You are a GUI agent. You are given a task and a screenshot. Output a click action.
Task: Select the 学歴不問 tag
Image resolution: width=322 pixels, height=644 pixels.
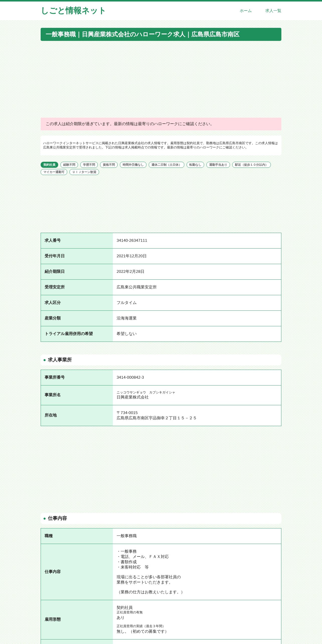(89, 165)
